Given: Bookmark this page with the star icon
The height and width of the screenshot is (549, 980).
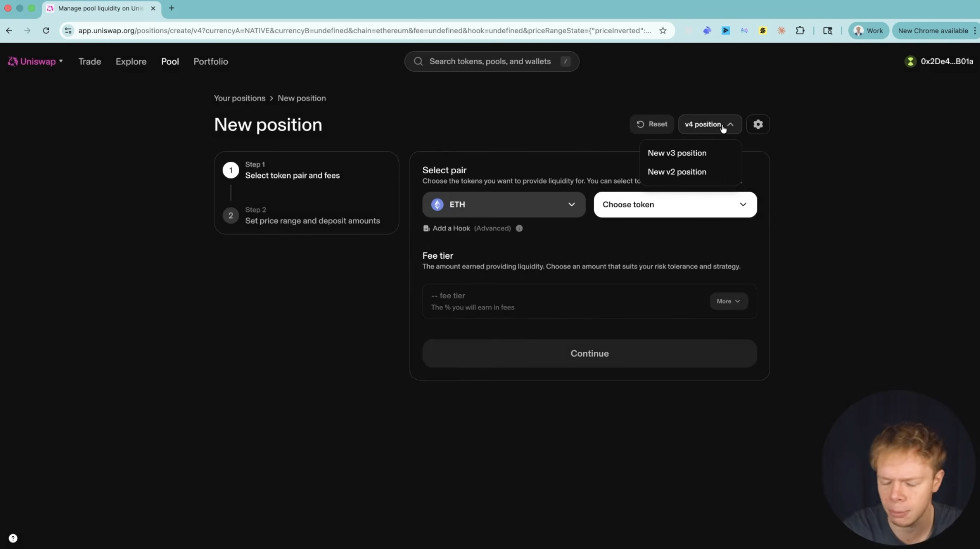Looking at the screenshot, I should [663, 31].
